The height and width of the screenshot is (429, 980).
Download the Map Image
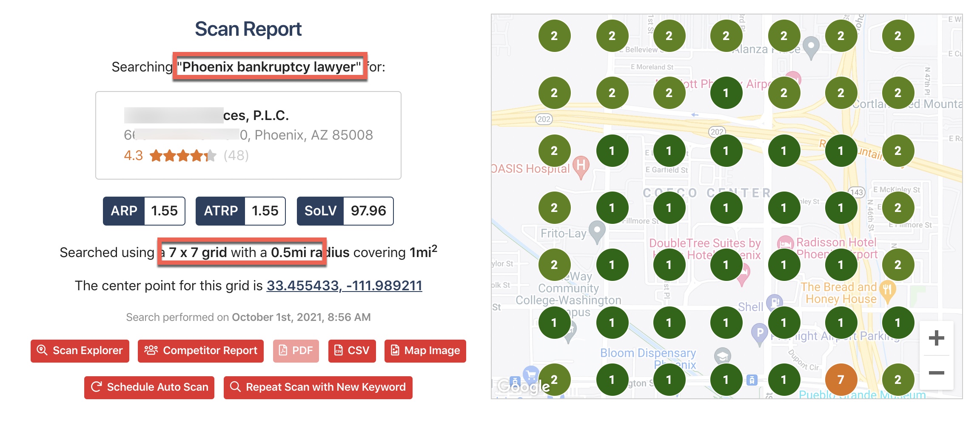(x=425, y=351)
